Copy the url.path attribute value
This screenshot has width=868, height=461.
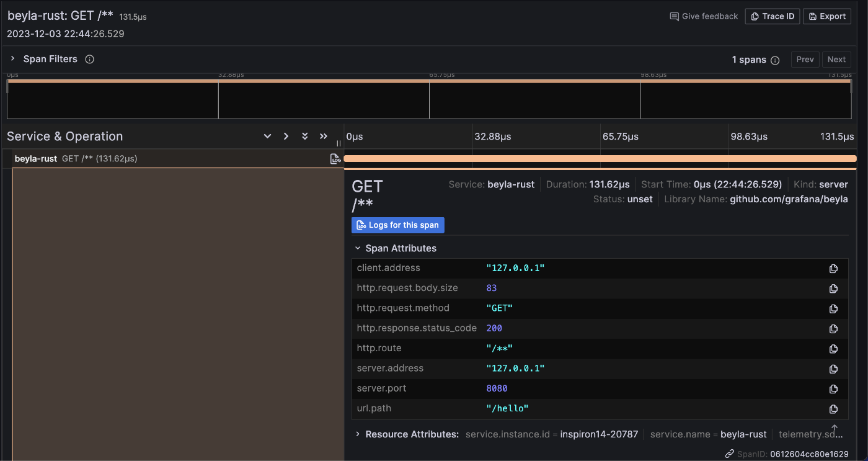click(833, 409)
